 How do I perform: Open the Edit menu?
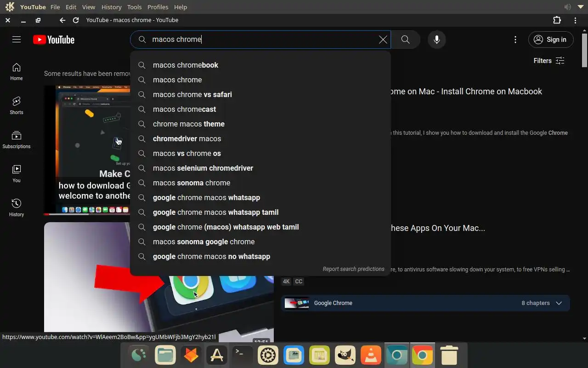[71, 7]
